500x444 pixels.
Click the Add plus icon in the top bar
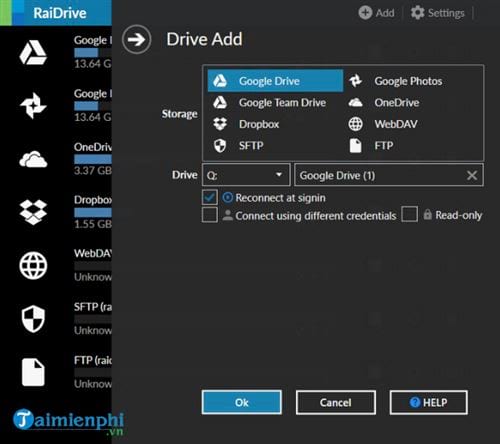[x=365, y=13]
